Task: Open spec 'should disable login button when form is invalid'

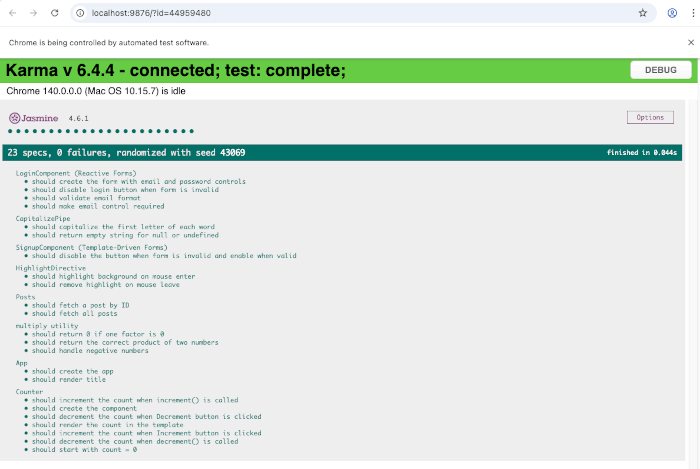Action: (x=125, y=190)
